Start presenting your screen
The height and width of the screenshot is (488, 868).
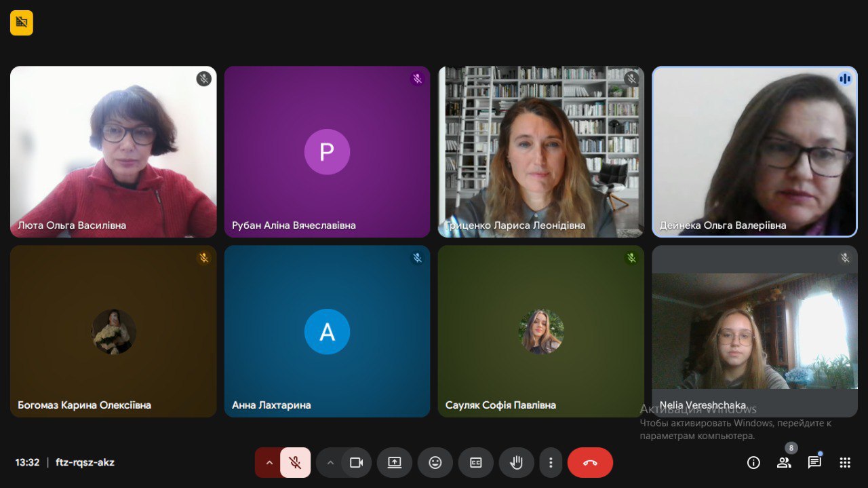(395, 463)
